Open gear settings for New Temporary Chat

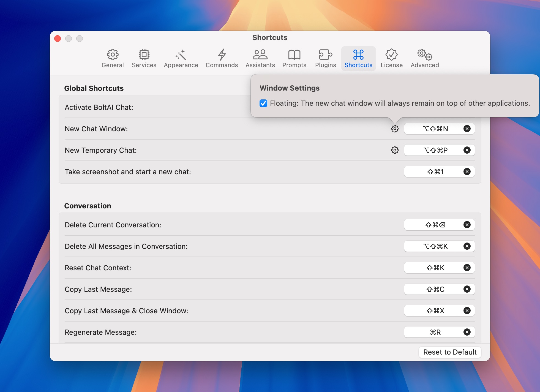click(395, 150)
